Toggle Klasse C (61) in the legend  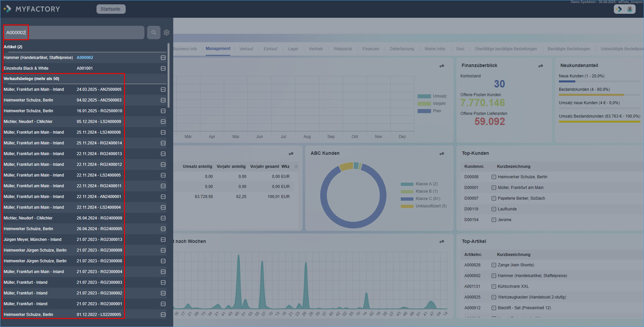coord(428,199)
